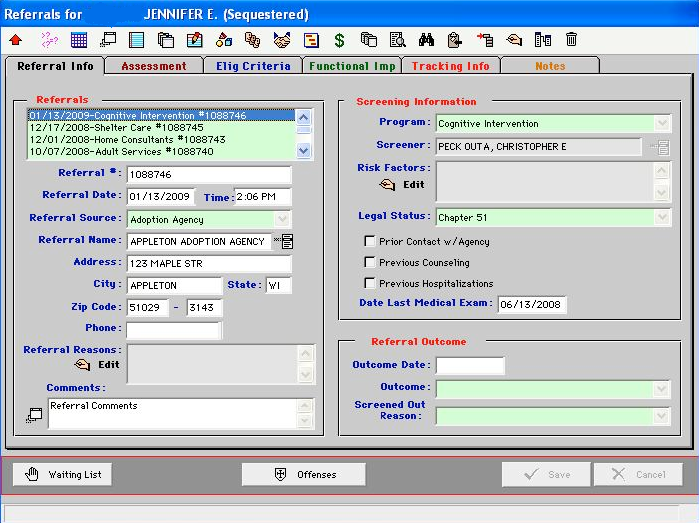Click the pink question marks toolbar icon
Image resolution: width=699 pixels, height=523 pixels.
point(49,40)
